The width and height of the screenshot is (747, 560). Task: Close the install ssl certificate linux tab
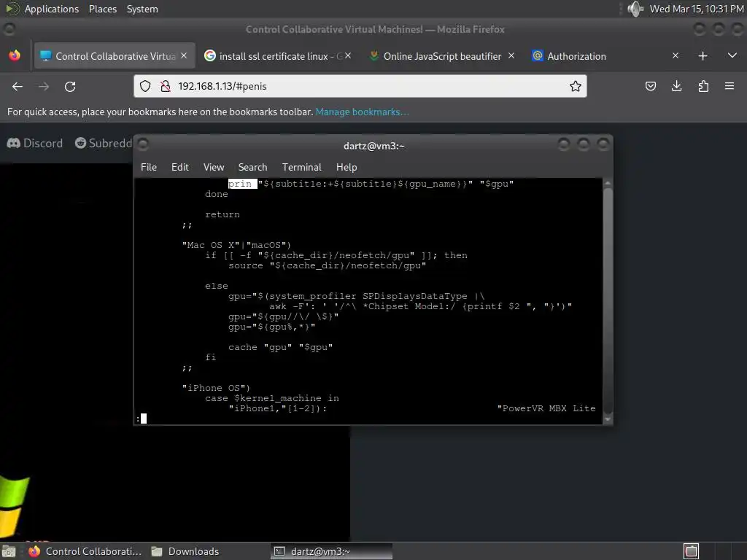348,55
